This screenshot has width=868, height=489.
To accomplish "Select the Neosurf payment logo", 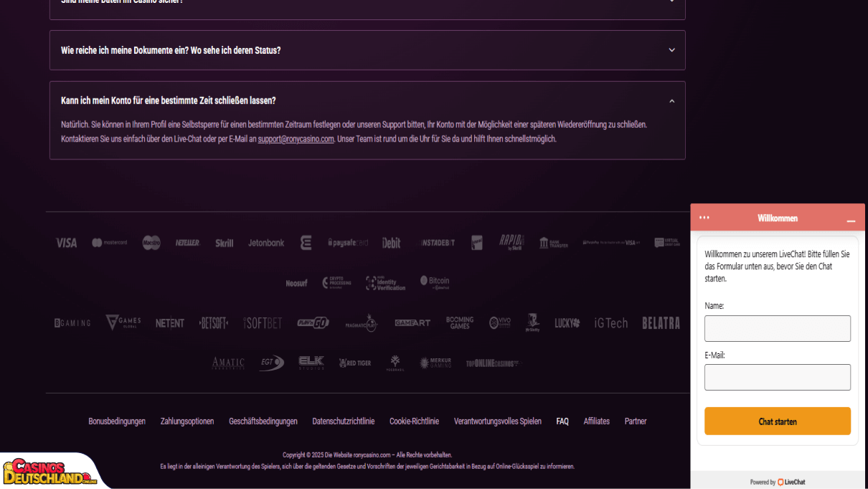I will click(x=296, y=284).
